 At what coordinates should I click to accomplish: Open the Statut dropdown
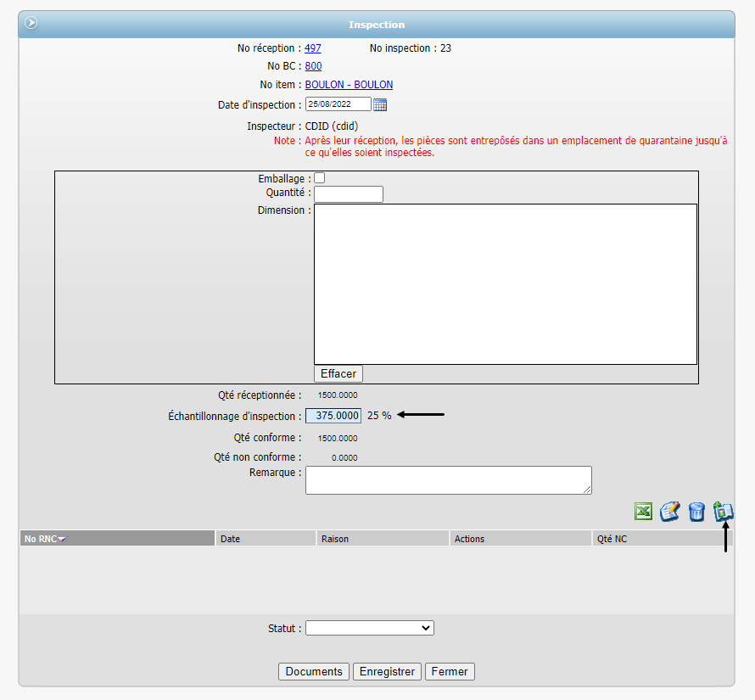(369, 628)
